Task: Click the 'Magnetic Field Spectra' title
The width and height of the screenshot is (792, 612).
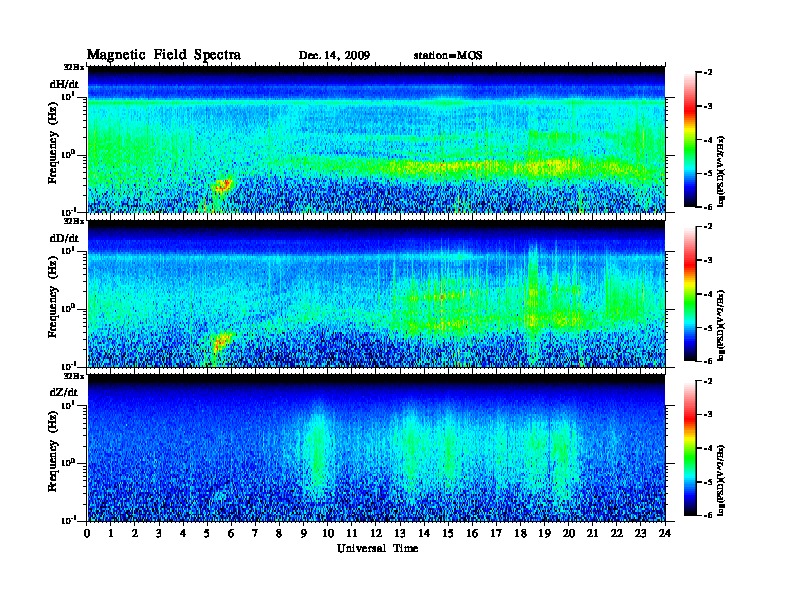Action: 163,55
